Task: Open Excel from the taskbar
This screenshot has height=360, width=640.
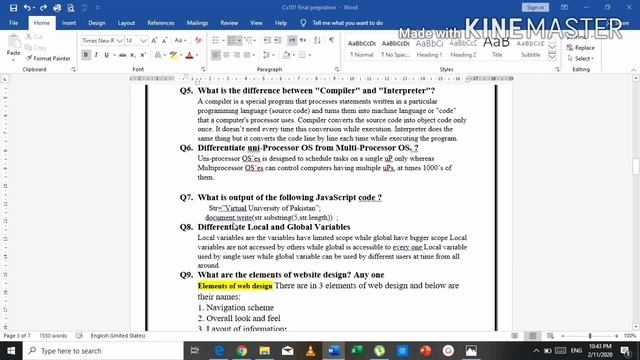Action: click(x=357, y=351)
